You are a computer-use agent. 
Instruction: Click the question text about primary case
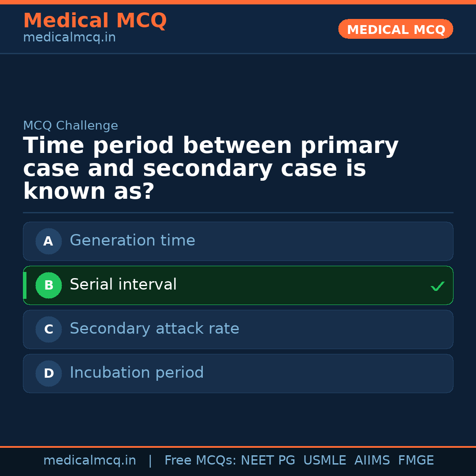click(x=211, y=168)
